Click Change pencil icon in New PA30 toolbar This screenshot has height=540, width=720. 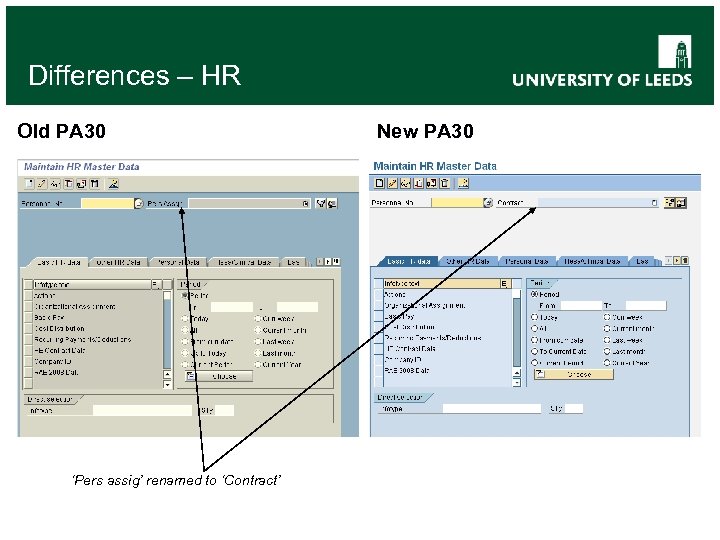pyautogui.click(x=393, y=183)
